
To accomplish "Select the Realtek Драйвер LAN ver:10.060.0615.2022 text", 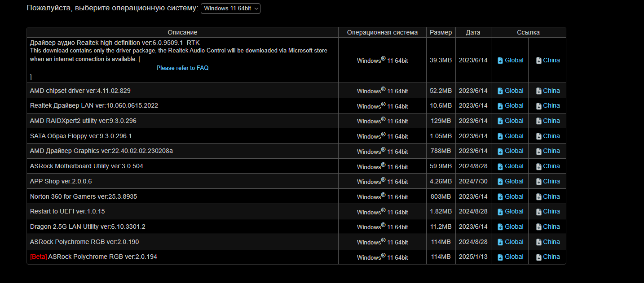I will tap(94, 105).
